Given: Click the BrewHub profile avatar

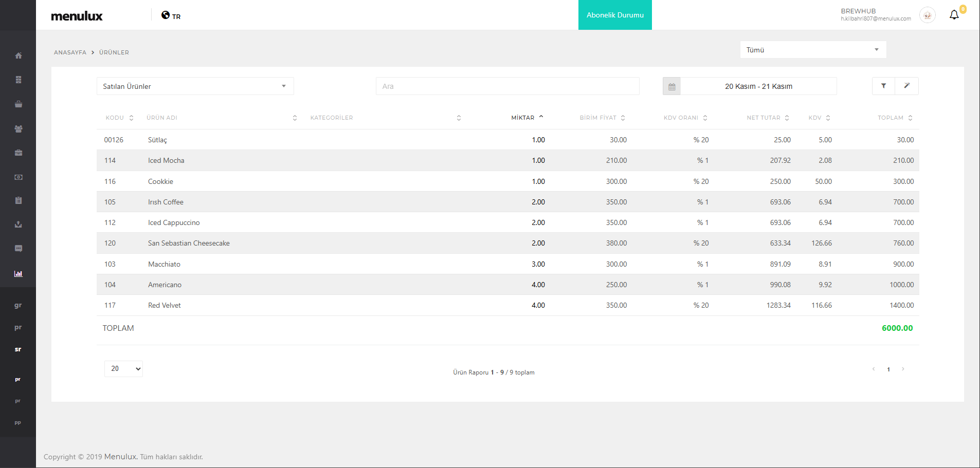Looking at the screenshot, I should pyautogui.click(x=927, y=15).
